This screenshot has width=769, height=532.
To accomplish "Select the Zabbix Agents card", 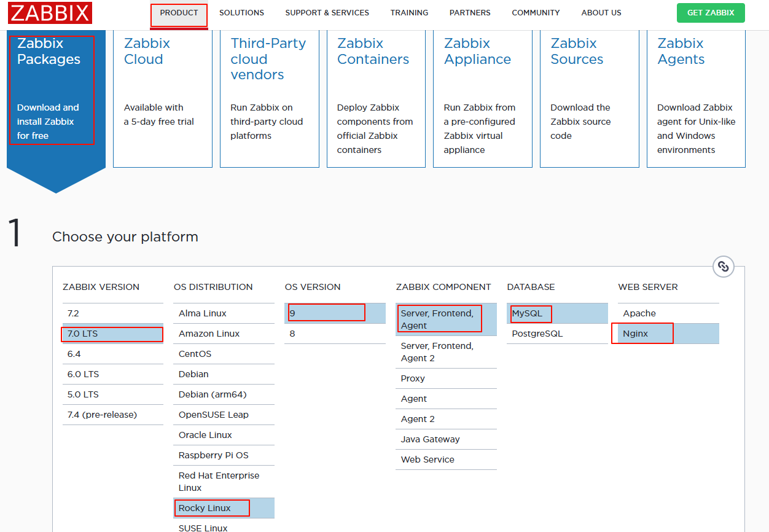I will [696, 98].
